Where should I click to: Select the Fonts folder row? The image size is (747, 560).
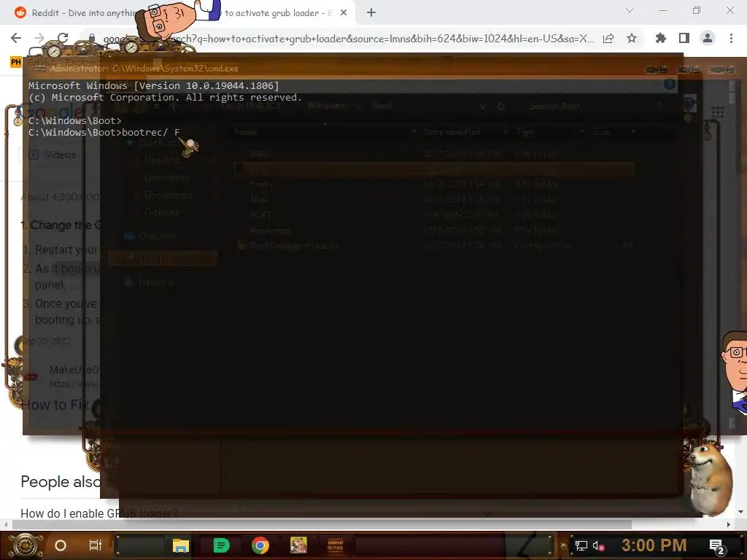(434, 184)
